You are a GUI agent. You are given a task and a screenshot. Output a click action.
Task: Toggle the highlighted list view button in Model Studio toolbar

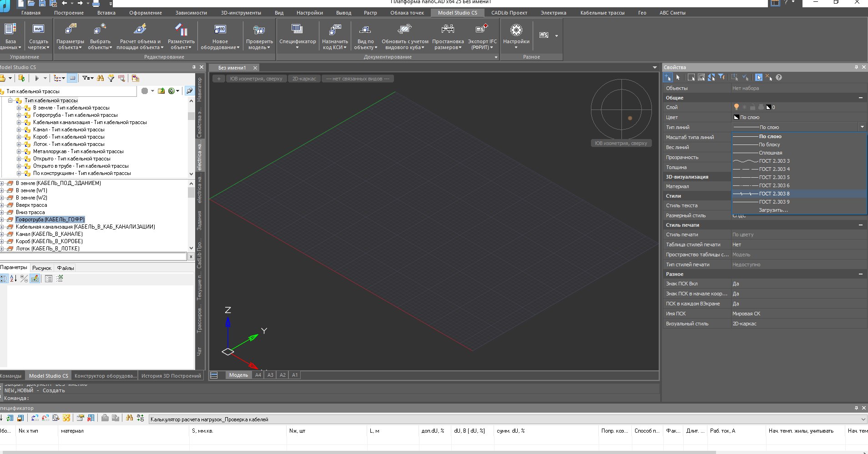click(72, 78)
